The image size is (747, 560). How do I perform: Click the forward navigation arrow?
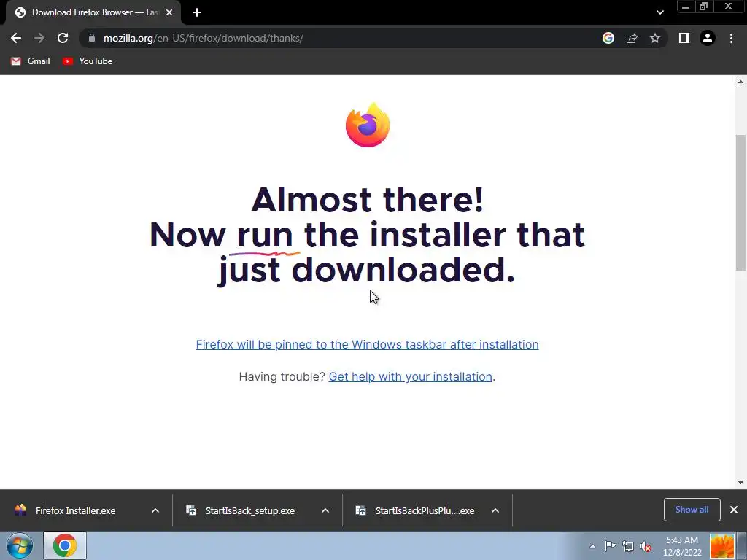tap(39, 38)
